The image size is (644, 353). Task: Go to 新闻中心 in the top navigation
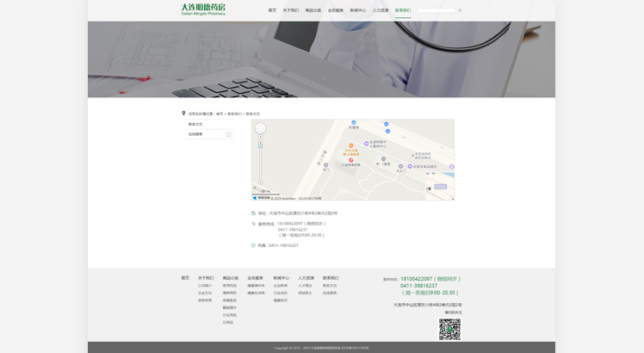(357, 10)
